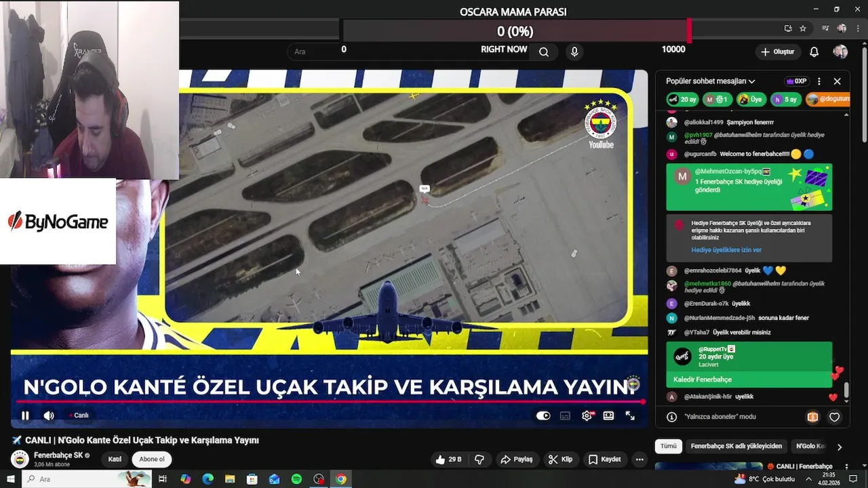Like the video showing 29 B
Viewport: 868px width, 488px height.
(x=448, y=460)
